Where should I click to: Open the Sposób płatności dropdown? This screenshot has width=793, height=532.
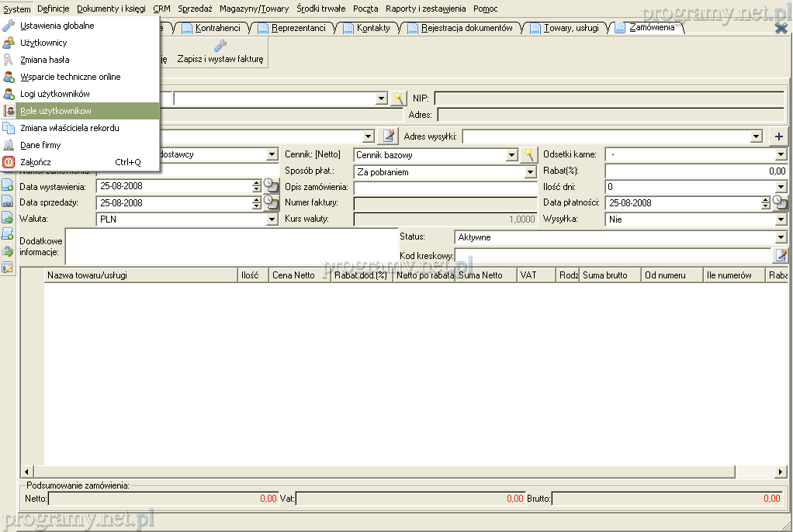530,172
